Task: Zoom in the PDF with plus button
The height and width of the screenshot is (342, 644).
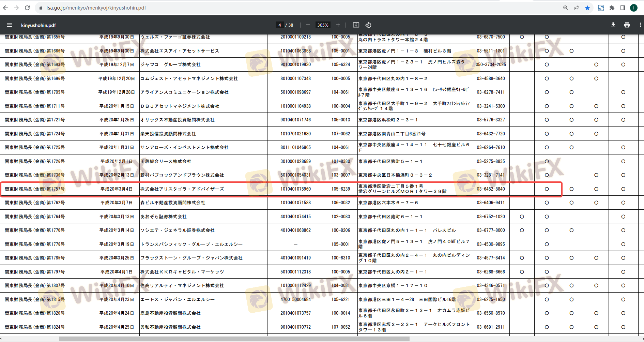Action: point(338,25)
